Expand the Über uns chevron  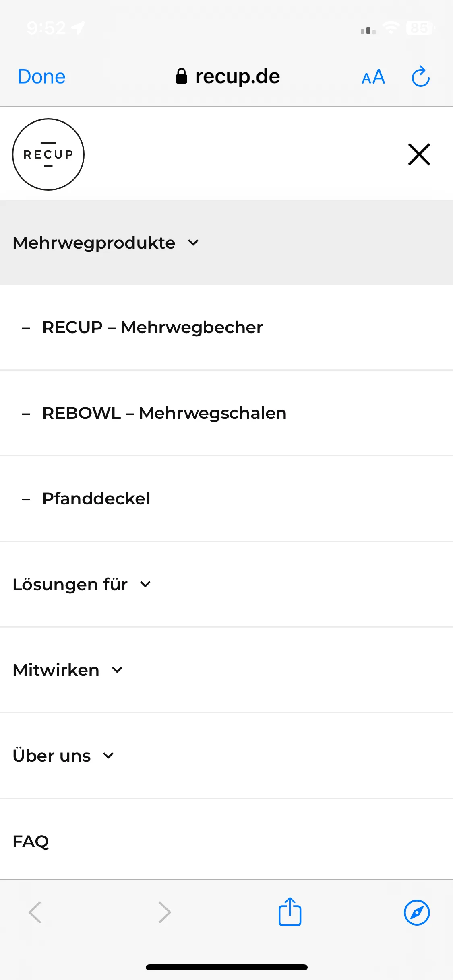tap(108, 756)
